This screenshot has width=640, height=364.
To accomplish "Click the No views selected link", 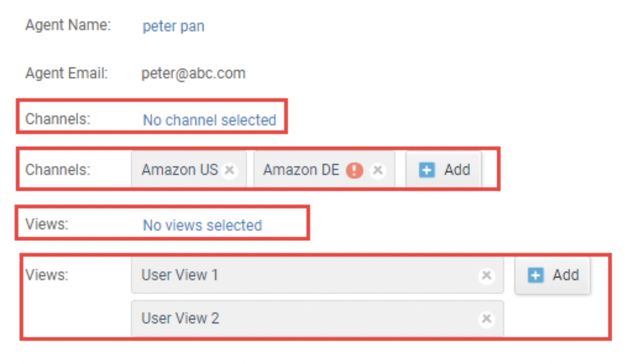I will point(202,225).
